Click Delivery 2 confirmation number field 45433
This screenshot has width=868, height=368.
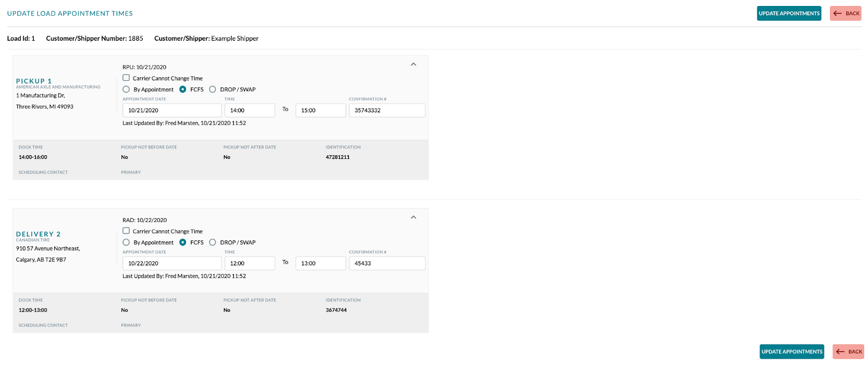[x=387, y=263]
